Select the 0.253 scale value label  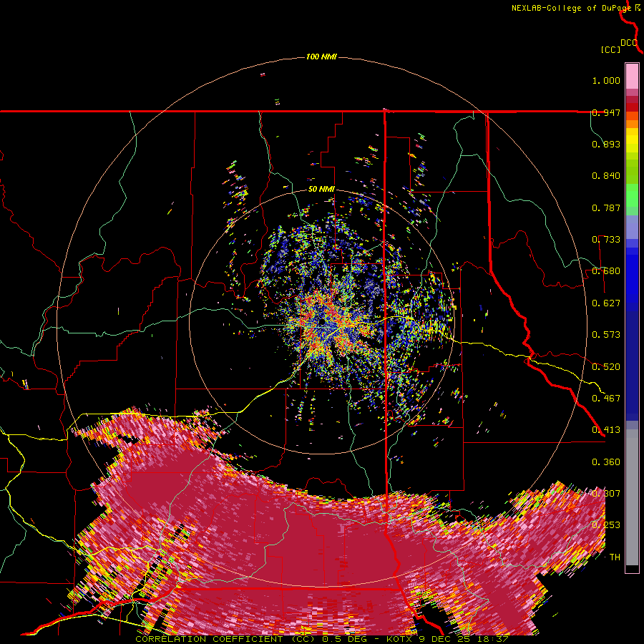(x=606, y=525)
